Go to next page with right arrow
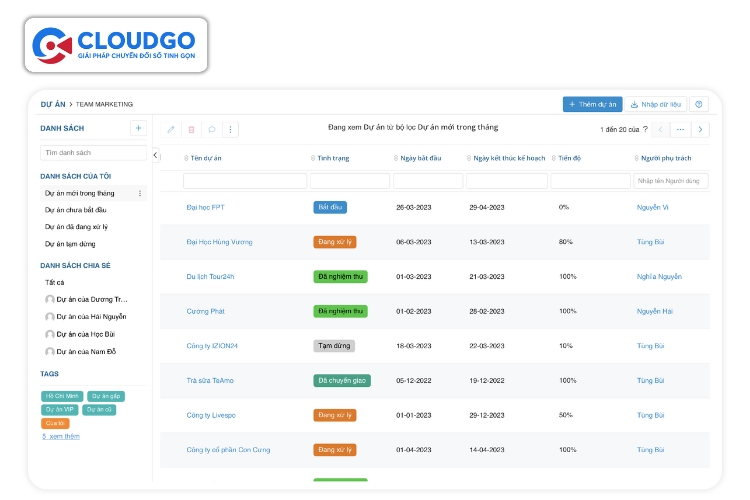This screenshot has width=750, height=500. coord(701,129)
